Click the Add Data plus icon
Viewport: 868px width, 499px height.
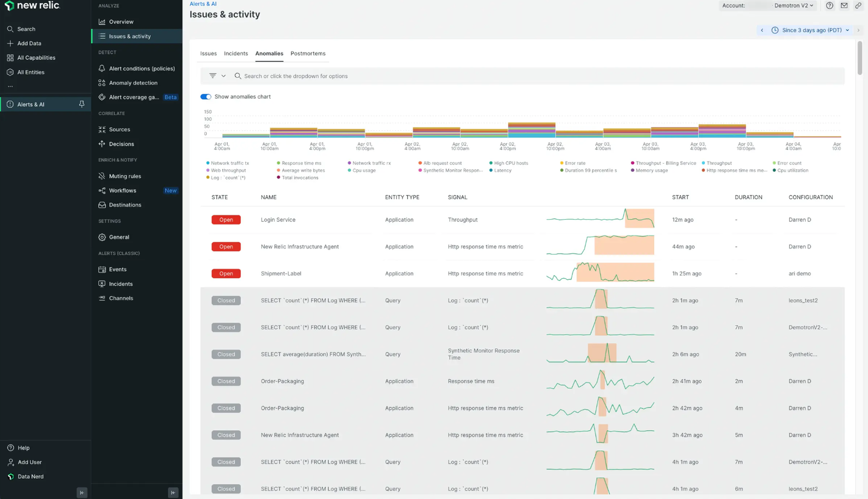[x=9, y=43]
